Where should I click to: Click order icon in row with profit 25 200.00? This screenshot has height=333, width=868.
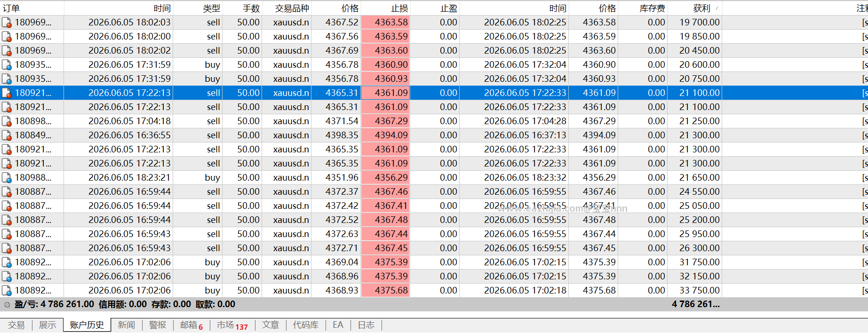pyautogui.click(x=7, y=220)
